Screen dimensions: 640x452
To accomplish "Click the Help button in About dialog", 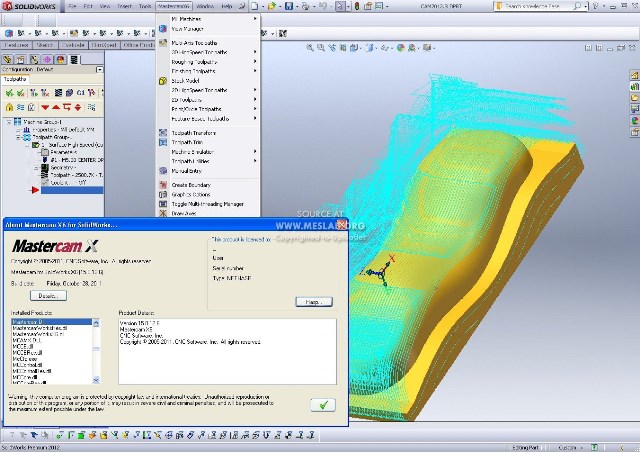I will click(313, 301).
